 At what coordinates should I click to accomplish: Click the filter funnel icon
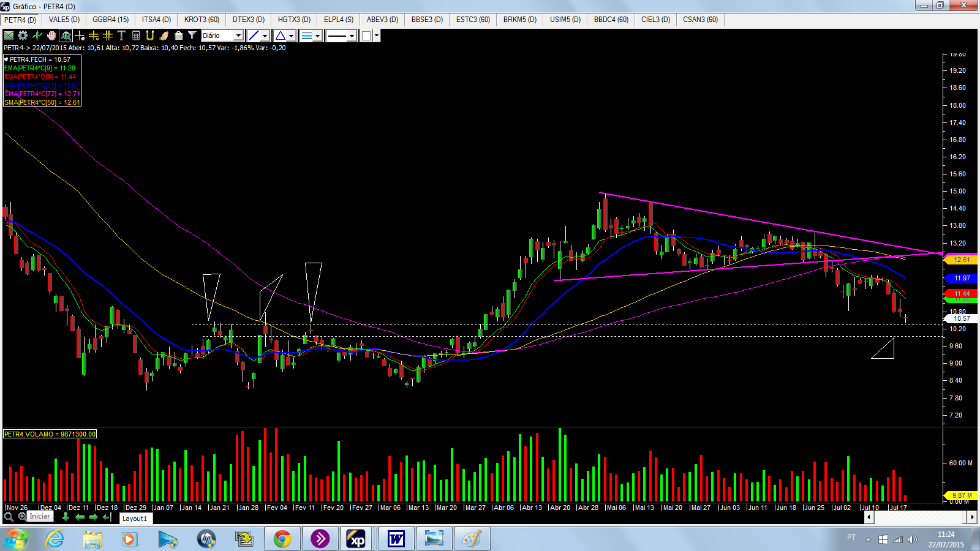point(192,36)
